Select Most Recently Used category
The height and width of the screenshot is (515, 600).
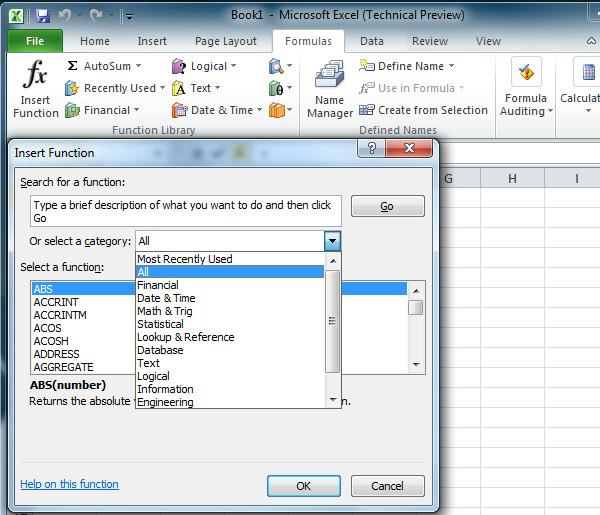[230, 259]
